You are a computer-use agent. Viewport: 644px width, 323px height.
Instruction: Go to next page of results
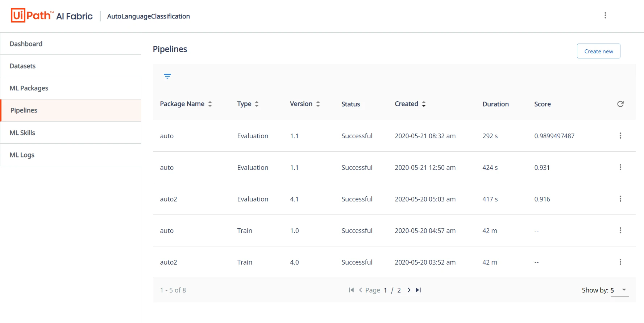409,290
